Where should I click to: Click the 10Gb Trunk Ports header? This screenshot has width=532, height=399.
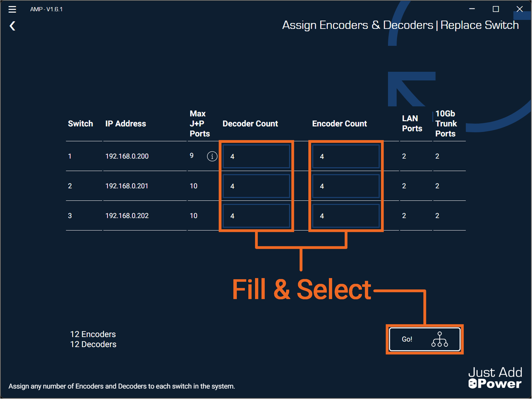point(446,124)
